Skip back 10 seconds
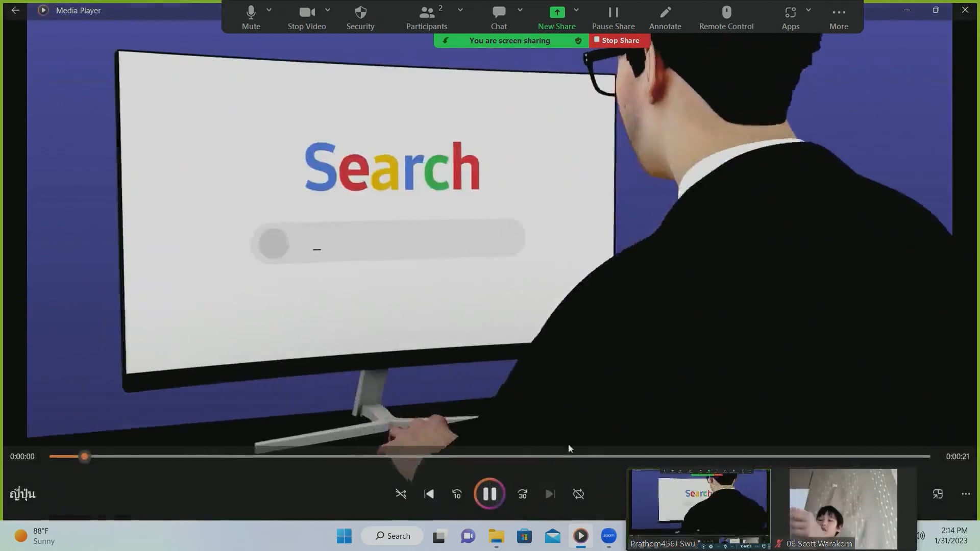The image size is (980, 551). (457, 494)
